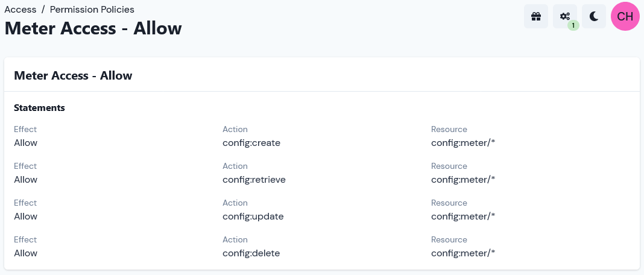Select the config:update action text
The image size is (644, 275).
point(253,217)
